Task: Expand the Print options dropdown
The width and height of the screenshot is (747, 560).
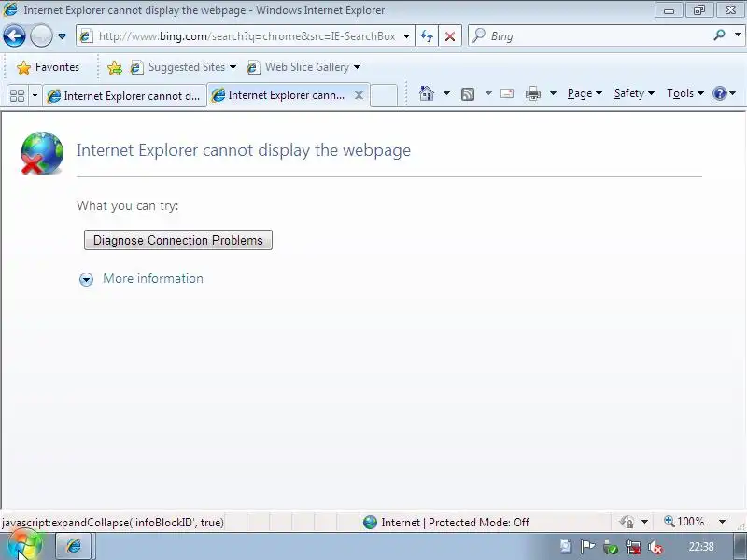Action: coord(553,93)
